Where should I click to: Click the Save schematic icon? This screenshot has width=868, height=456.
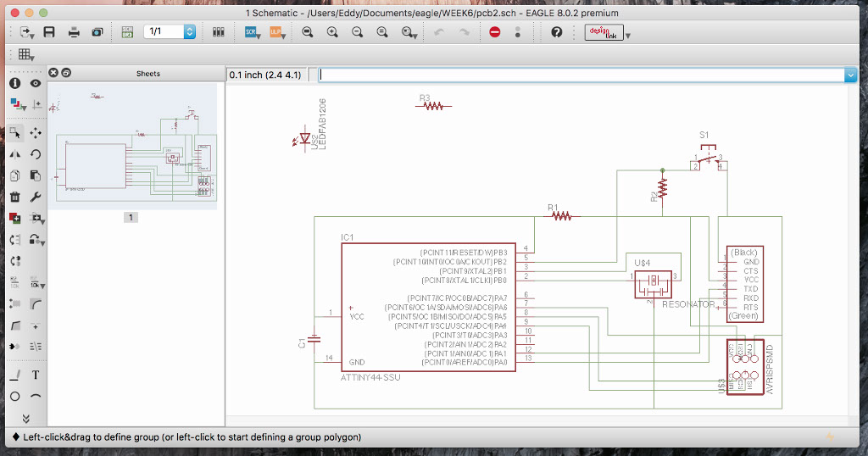(49, 32)
